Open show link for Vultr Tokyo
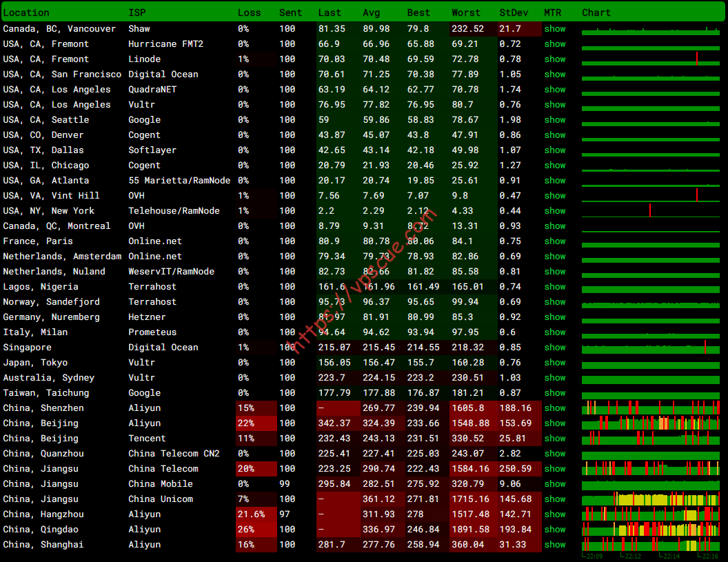The width and height of the screenshot is (728, 562). [555, 363]
